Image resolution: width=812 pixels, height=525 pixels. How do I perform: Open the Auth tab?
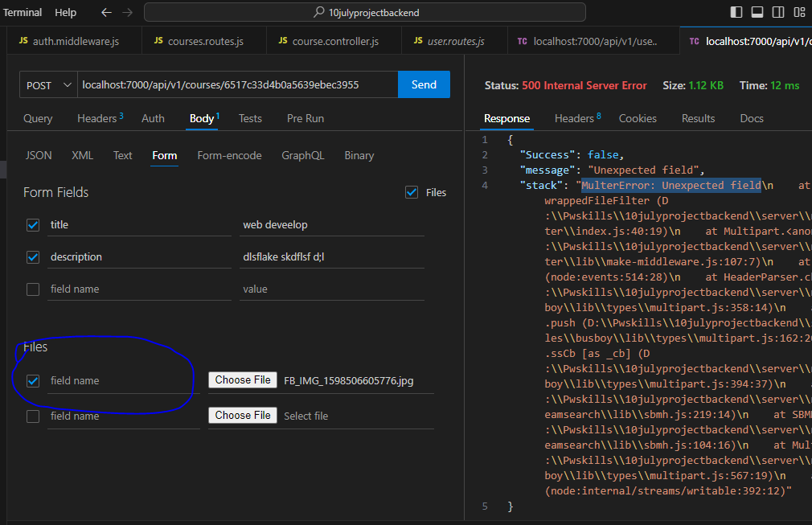(x=154, y=118)
